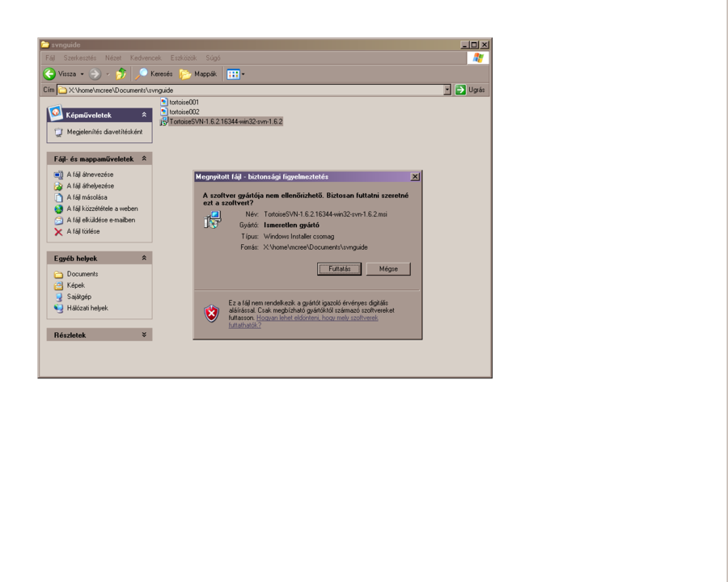Open the Súgó menu
Viewport: 728px width, 582px height.
(x=213, y=58)
